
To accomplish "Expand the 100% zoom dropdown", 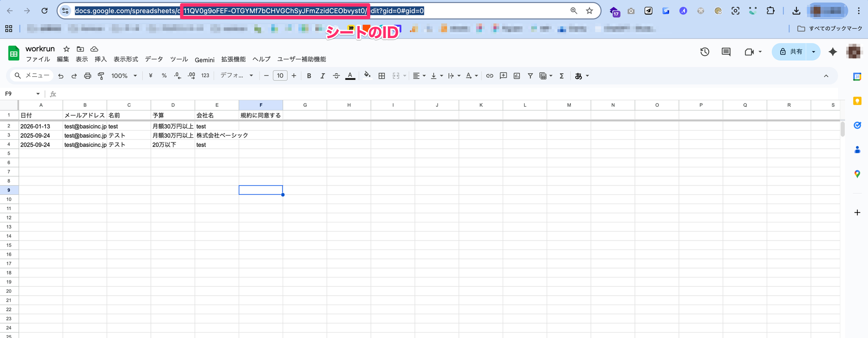I will (x=124, y=76).
